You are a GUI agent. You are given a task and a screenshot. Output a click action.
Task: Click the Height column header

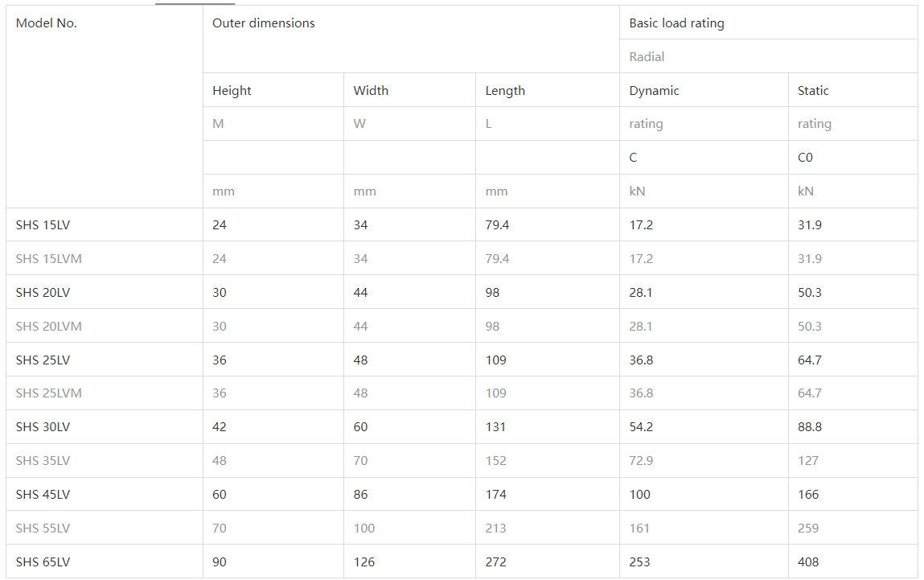(232, 91)
